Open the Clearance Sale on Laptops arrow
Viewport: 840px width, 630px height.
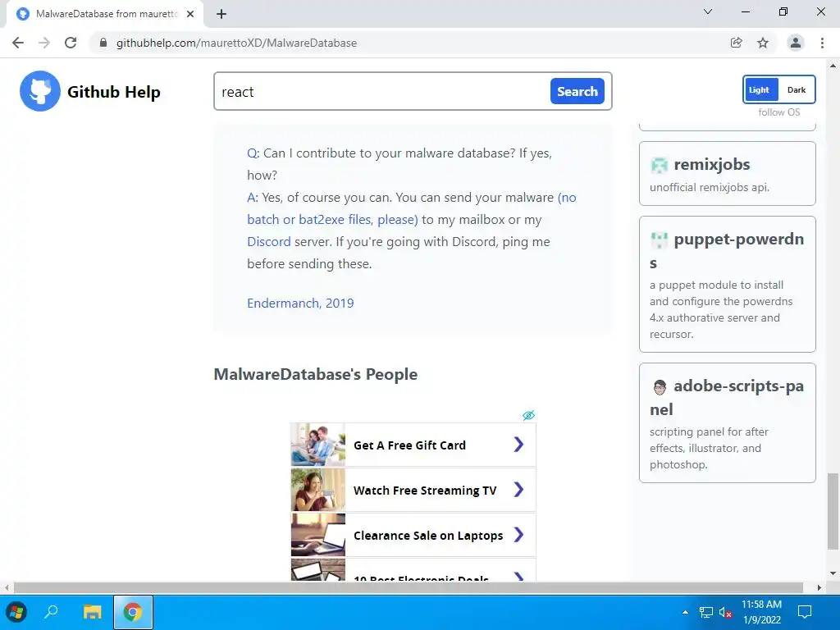click(518, 534)
